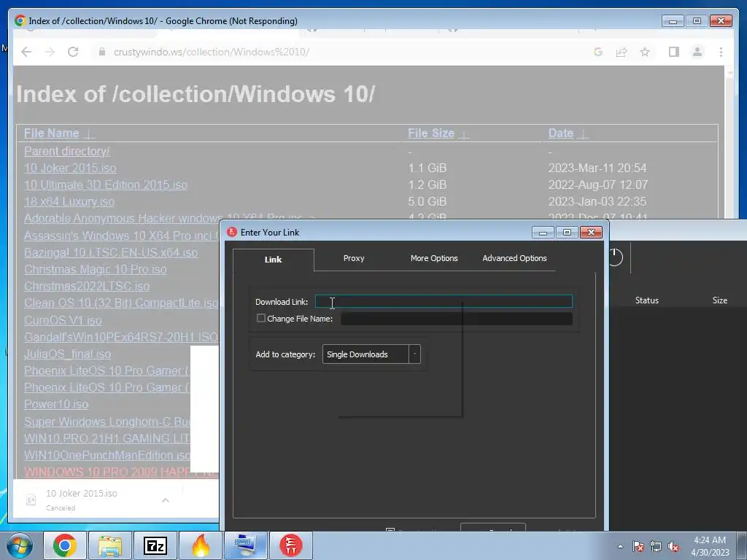The width and height of the screenshot is (747, 560).
Task: Open Christmas Magic 10 Pro.iso link
Action: tap(96, 270)
